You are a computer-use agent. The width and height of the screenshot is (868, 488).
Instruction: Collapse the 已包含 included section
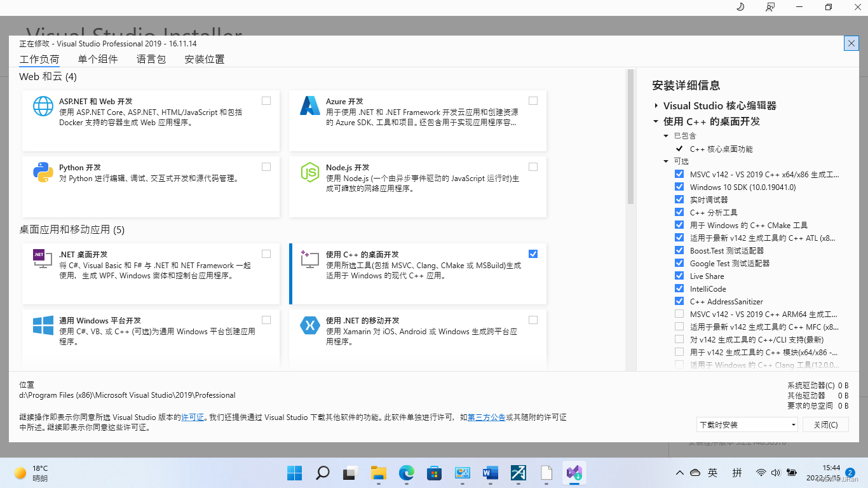pos(666,136)
